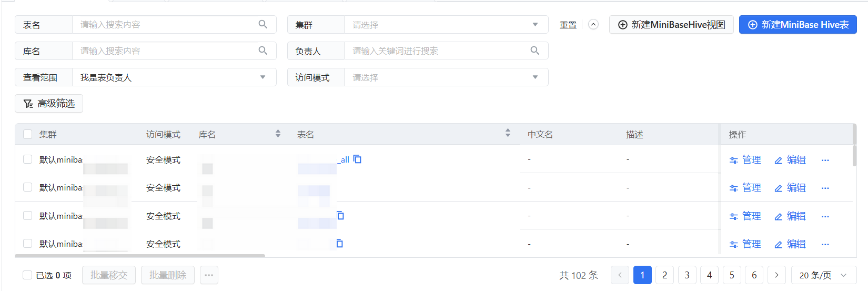Image resolution: width=868 pixels, height=291 pixels.
Task: Open the 20 条/页 page size dropdown
Action: click(x=823, y=275)
